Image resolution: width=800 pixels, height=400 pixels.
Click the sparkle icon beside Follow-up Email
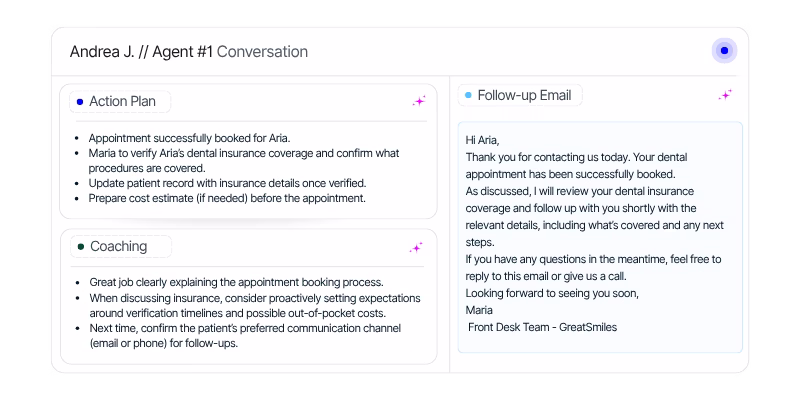pyautogui.click(x=725, y=95)
